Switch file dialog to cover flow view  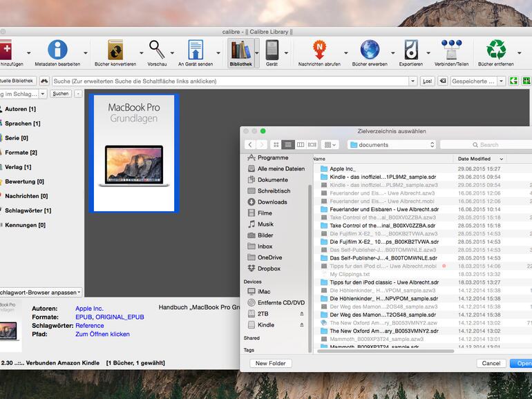tap(312, 144)
